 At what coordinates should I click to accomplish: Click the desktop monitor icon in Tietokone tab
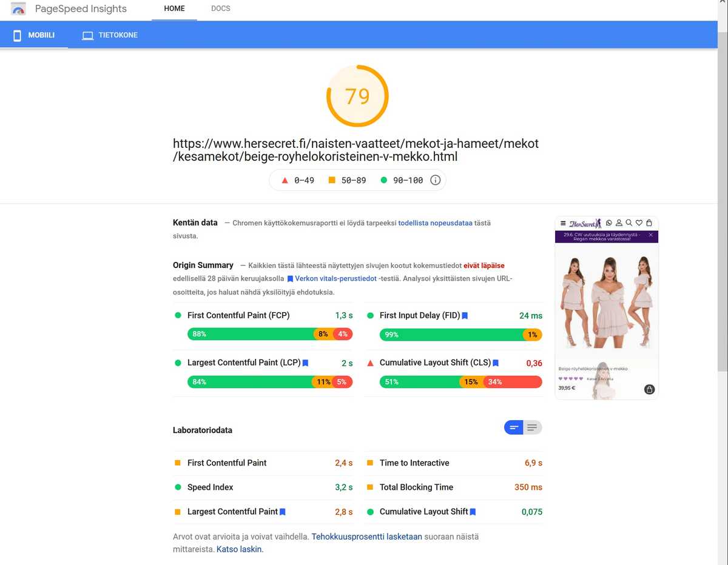click(x=87, y=35)
